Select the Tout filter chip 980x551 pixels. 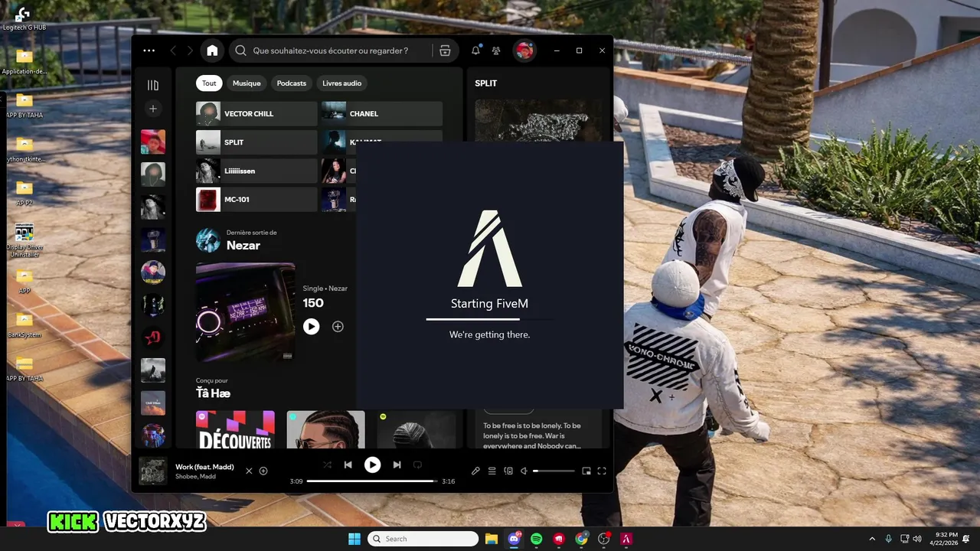pos(209,83)
